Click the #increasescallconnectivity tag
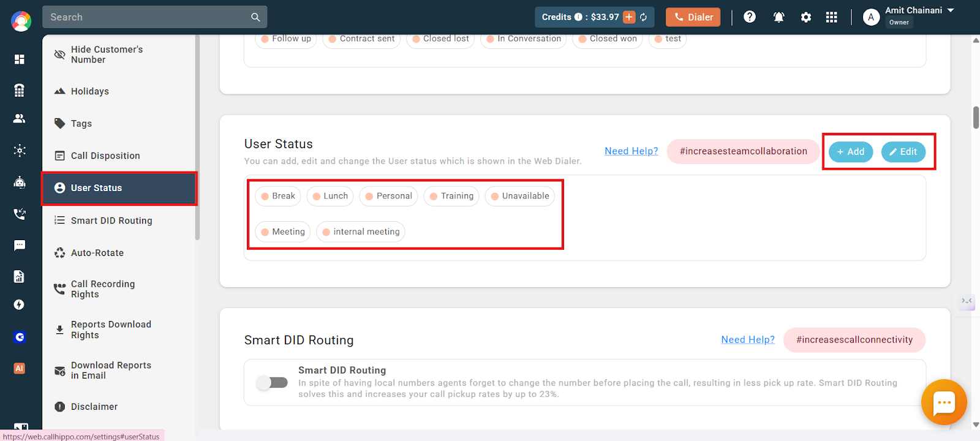Screen dimensions: 980x441 [854, 340]
